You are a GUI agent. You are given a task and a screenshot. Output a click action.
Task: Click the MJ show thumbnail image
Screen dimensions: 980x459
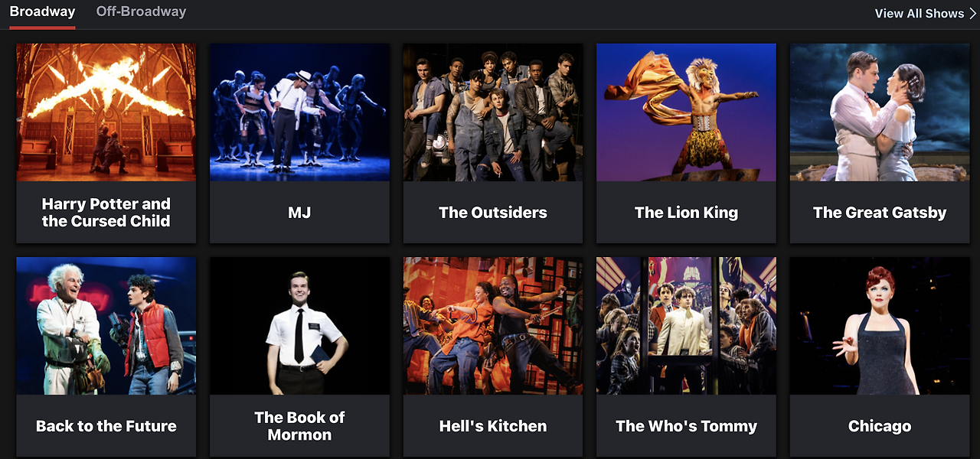coord(299,112)
